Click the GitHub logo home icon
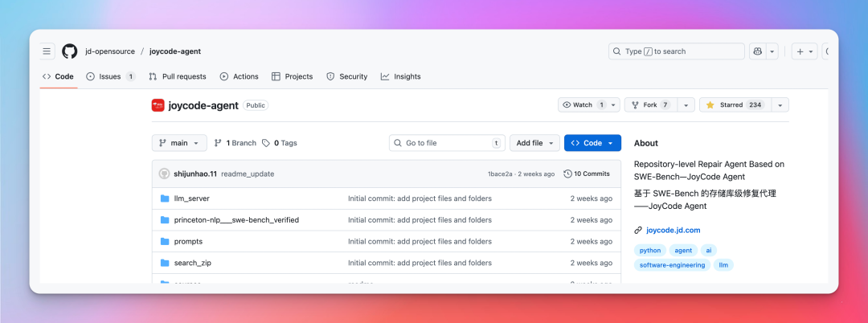The width and height of the screenshot is (868, 323). pos(70,51)
